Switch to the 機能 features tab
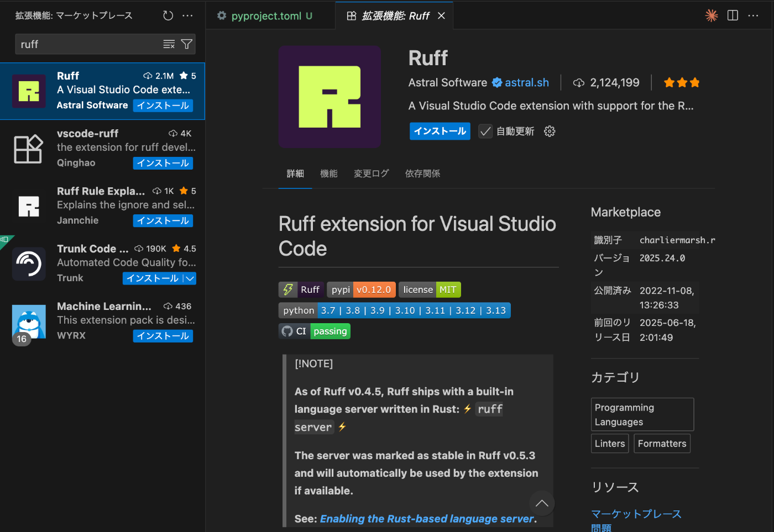774x532 pixels. coord(328,173)
